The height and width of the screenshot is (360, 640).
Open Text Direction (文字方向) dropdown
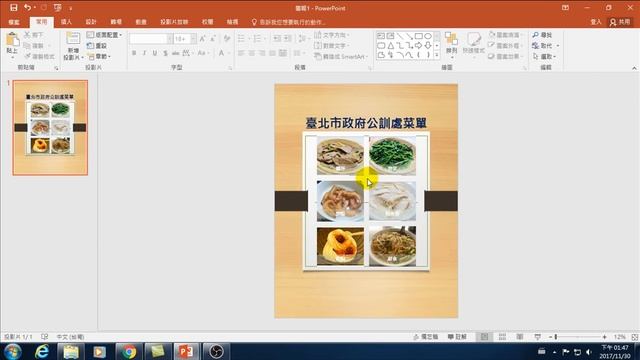(331, 35)
